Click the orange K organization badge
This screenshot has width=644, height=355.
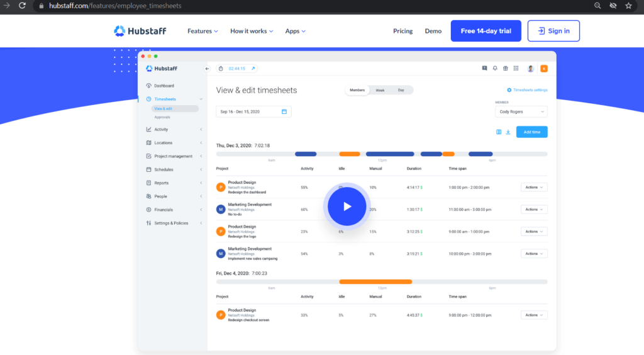[544, 69]
